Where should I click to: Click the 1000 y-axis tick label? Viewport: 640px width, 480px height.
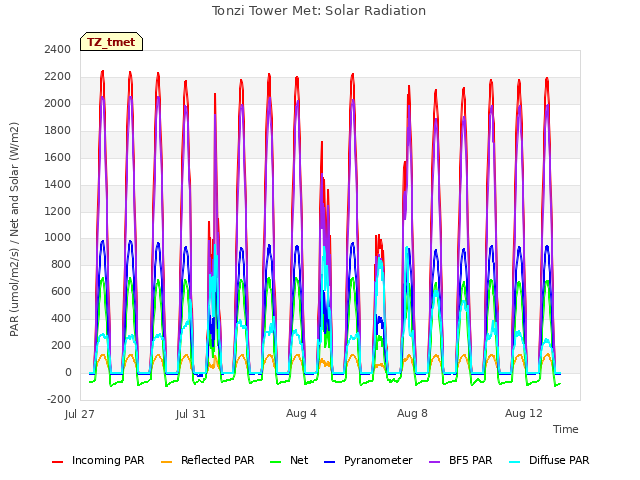(x=58, y=238)
